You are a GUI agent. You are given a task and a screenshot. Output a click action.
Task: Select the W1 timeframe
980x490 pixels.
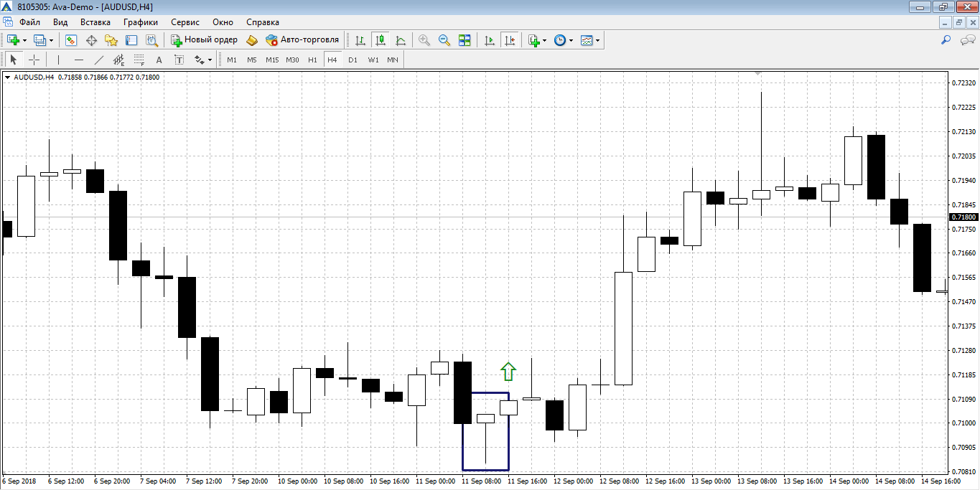[x=373, y=60]
